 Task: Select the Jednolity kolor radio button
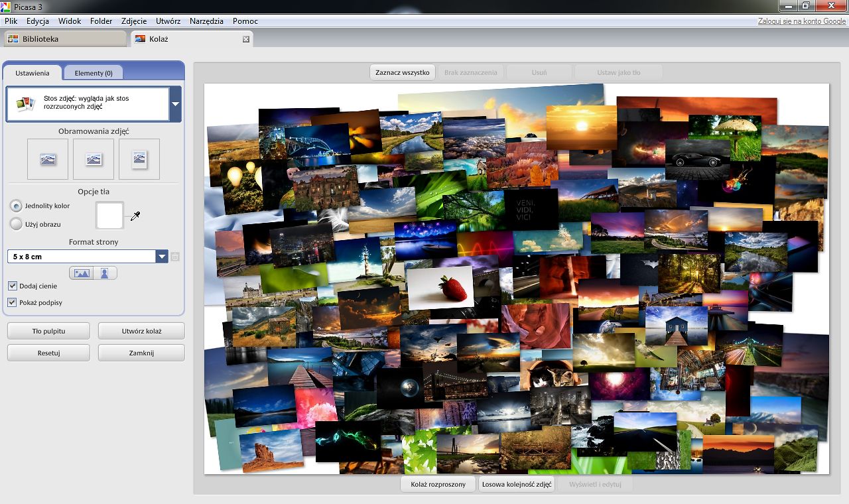[16, 206]
